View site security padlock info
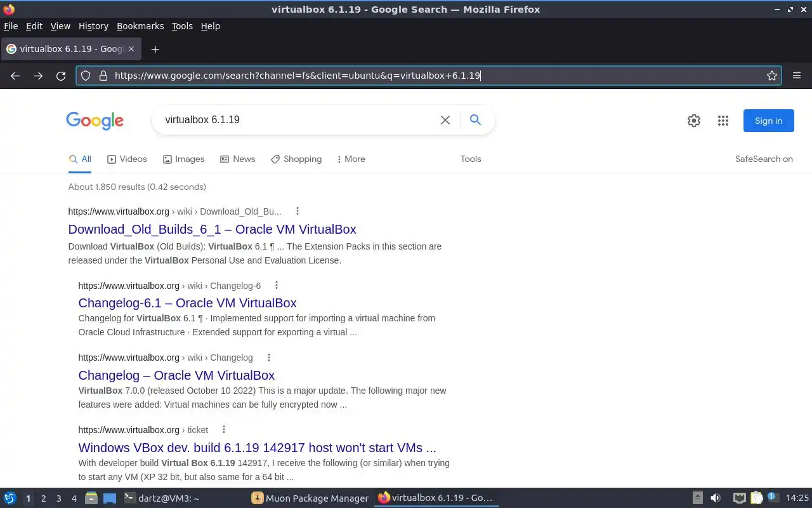 [103, 76]
